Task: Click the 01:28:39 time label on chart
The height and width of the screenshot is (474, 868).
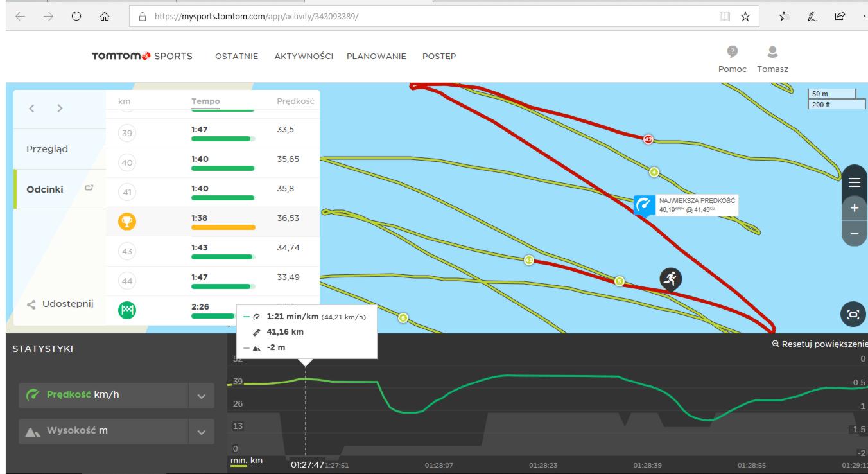Action: pos(647,465)
